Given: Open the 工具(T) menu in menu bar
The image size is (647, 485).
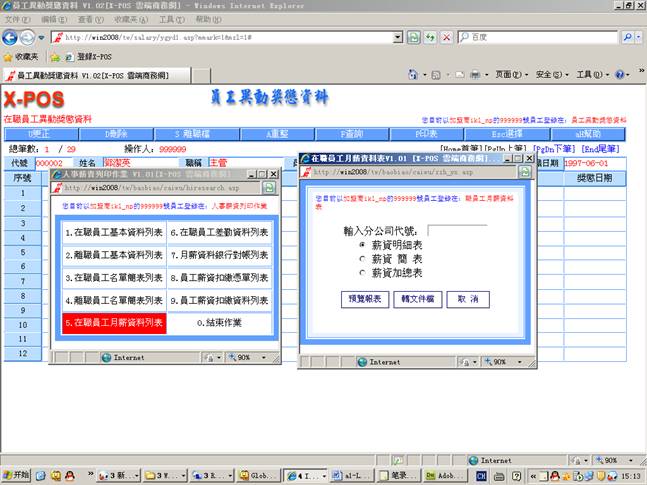Looking at the screenshot, I should 171,19.
